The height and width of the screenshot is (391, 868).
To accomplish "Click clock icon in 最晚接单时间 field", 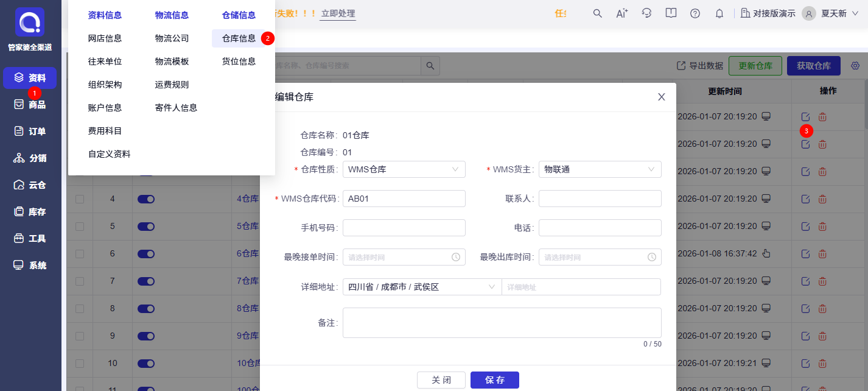I will point(456,257).
